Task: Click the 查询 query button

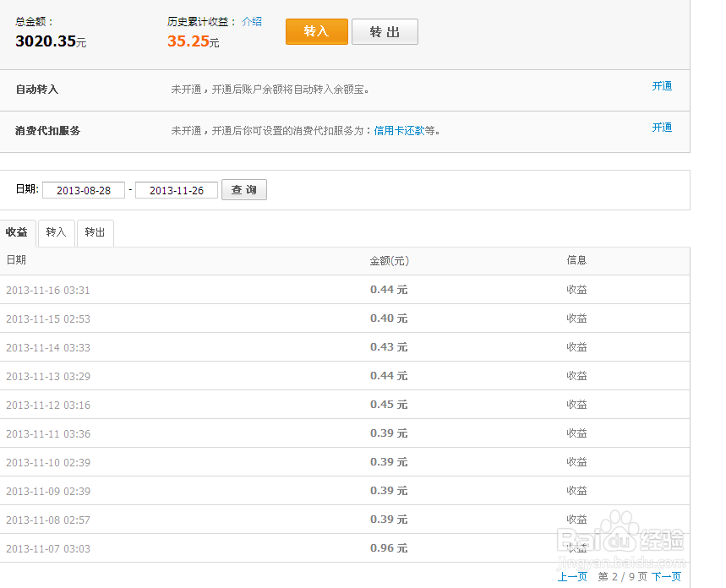Action: click(243, 189)
